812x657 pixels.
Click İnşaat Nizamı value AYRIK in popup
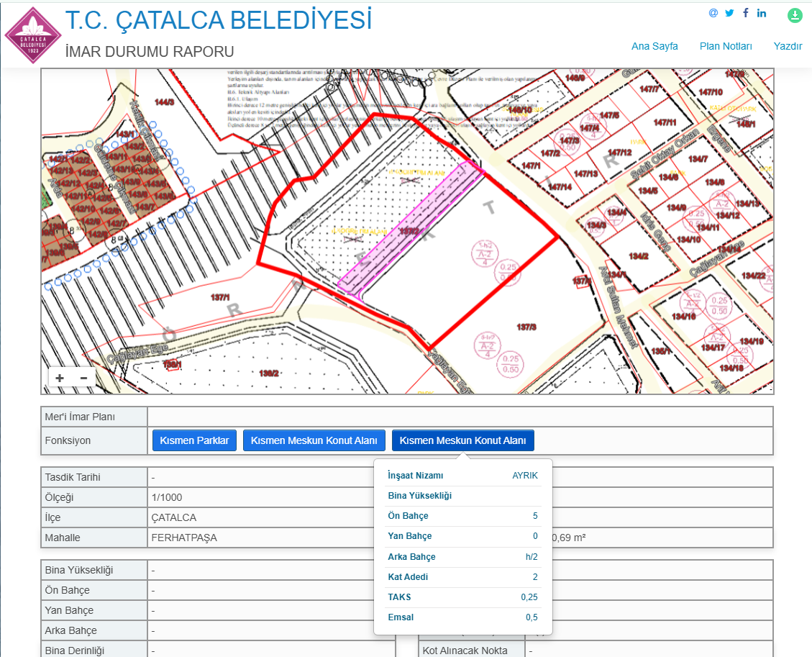(525, 476)
